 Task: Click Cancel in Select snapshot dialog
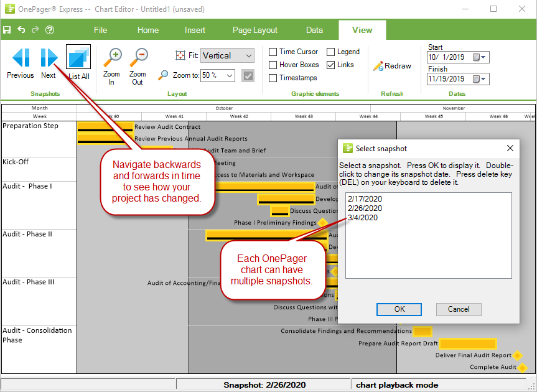(x=459, y=309)
